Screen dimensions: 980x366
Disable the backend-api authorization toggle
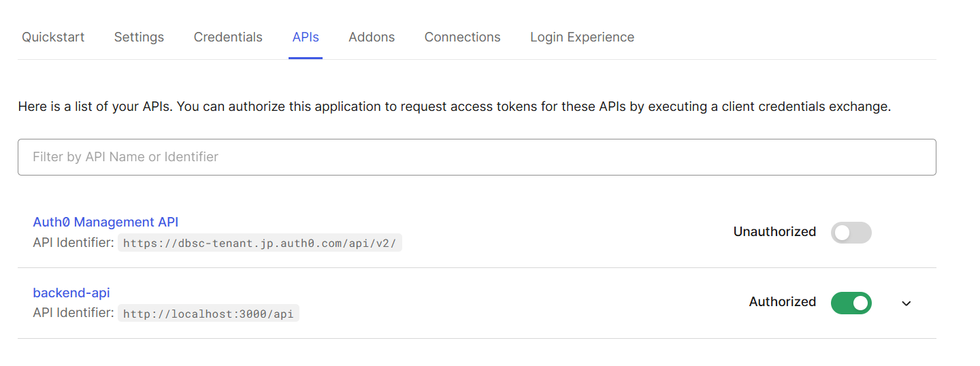click(851, 303)
